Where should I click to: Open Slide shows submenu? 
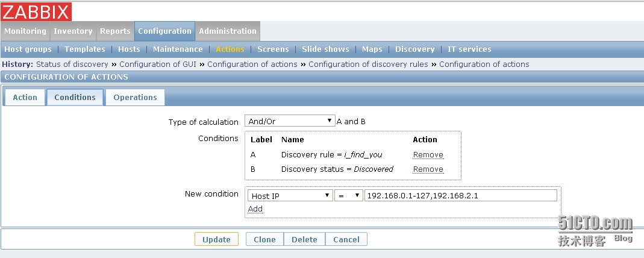(x=325, y=49)
